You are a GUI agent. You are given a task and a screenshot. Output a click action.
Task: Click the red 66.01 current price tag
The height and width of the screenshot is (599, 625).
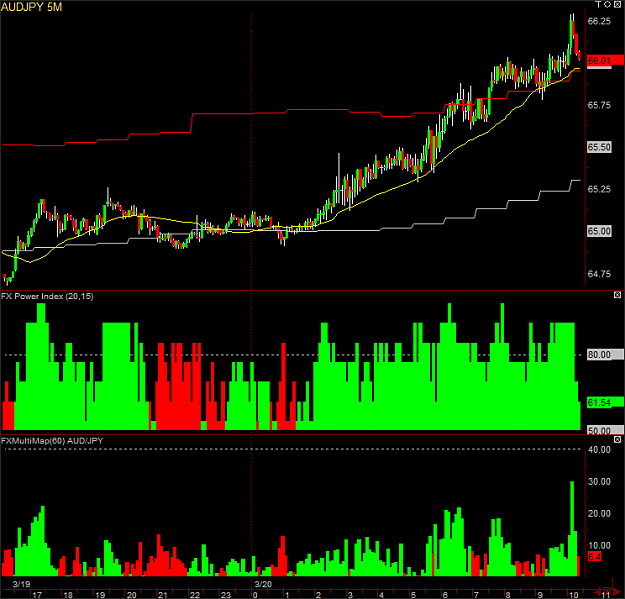click(605, 61)
